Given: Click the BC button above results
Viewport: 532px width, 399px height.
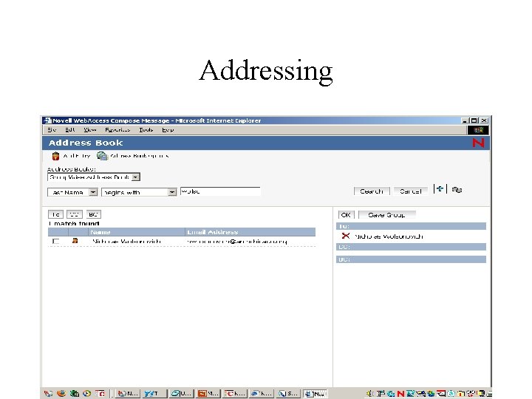Looking at the screenshot, I should coord(93,214).
